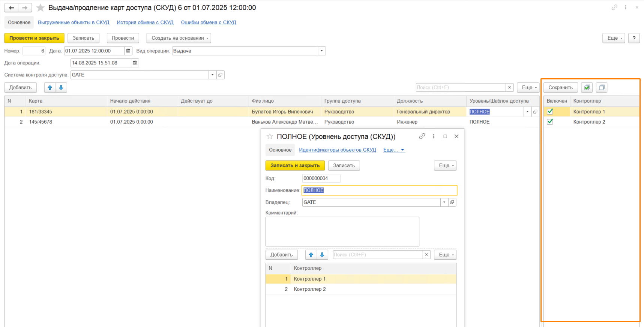Image resolution: width=644 pixels, height=327 pixels.
Task: Uncheck Включен for Контроллер 1
Action: coord(550,112)
